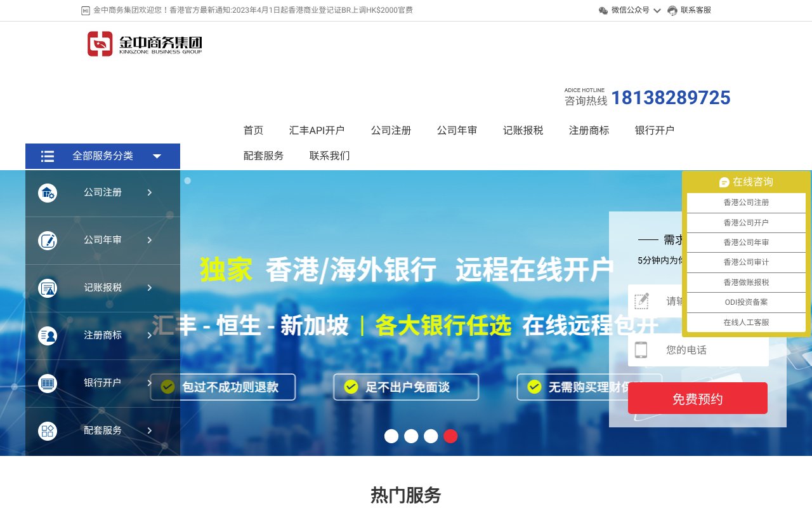Select the 银行开户 card icon

[x=48, y=383]
